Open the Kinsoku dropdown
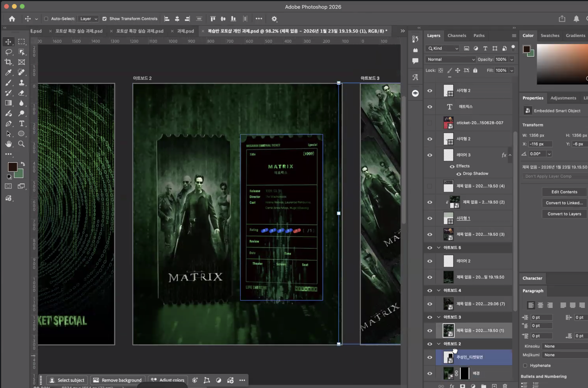The height and width of the screenshot is (388, 588). (565, 346)
